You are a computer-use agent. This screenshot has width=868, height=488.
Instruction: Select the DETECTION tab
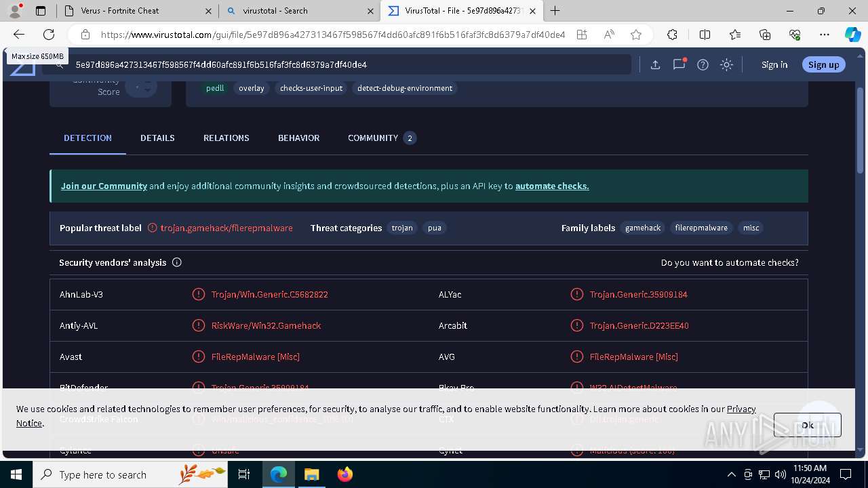[87, 138]
